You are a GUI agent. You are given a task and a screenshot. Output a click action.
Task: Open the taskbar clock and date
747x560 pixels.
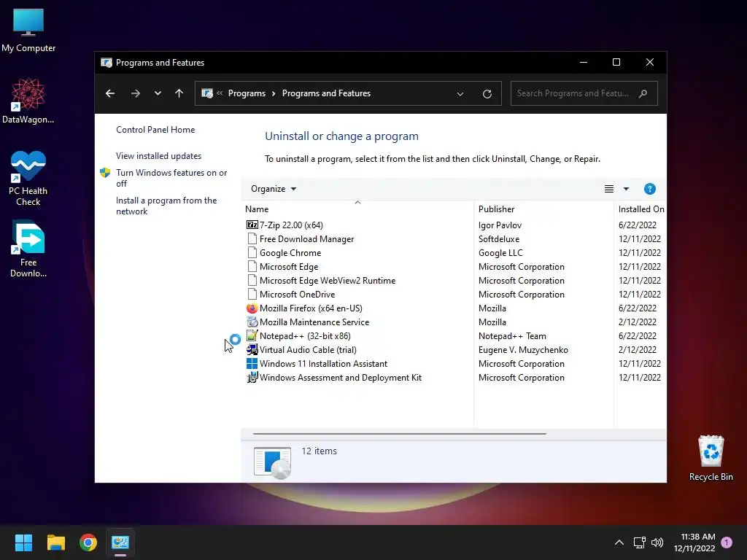tap(694, 542)
